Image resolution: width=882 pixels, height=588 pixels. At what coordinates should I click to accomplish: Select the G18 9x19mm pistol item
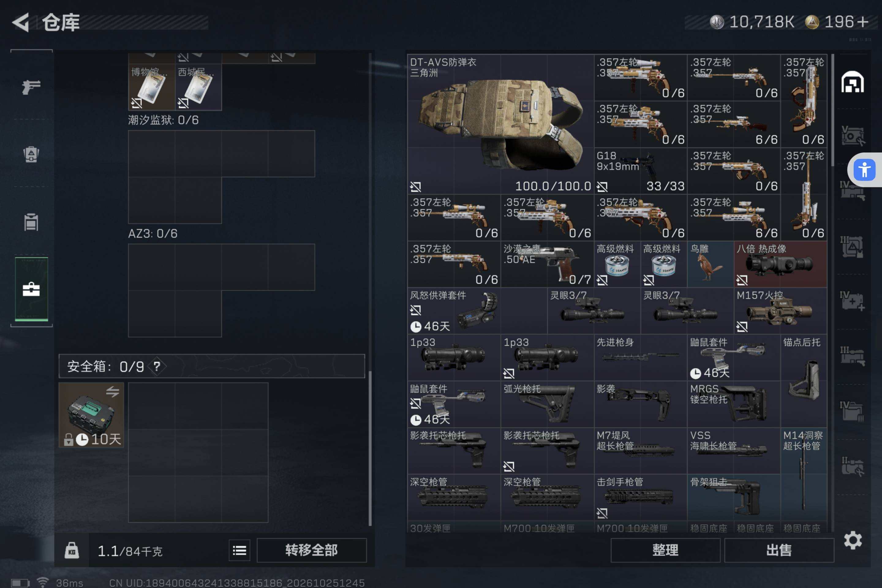[640, 171]
